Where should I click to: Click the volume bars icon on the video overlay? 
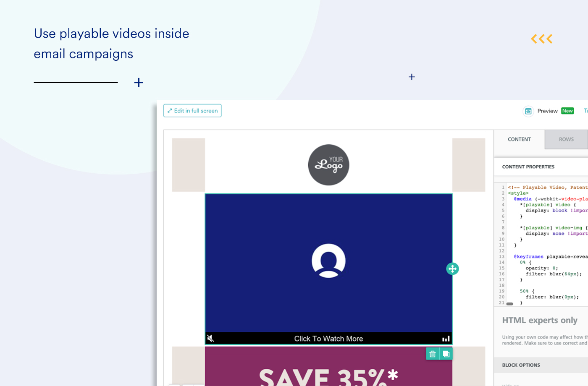pyautogui.click(x=446, y=338)
